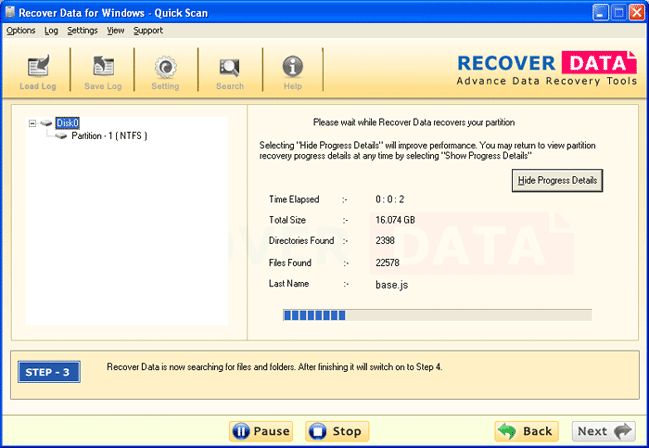Image resolution: width=649 pixels, height=448 pixels.
Task: Click Hide Progress Details button
Action: click(x=557, y=181)
